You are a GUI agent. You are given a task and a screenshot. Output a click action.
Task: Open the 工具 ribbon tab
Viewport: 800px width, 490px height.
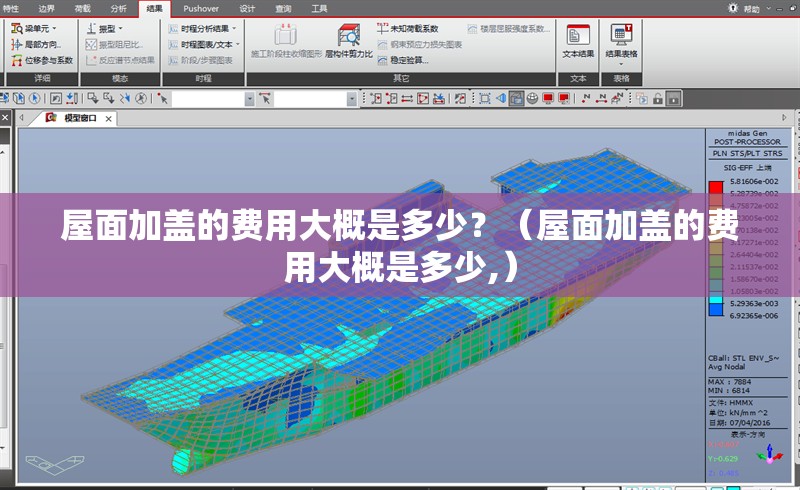[319, 8]
